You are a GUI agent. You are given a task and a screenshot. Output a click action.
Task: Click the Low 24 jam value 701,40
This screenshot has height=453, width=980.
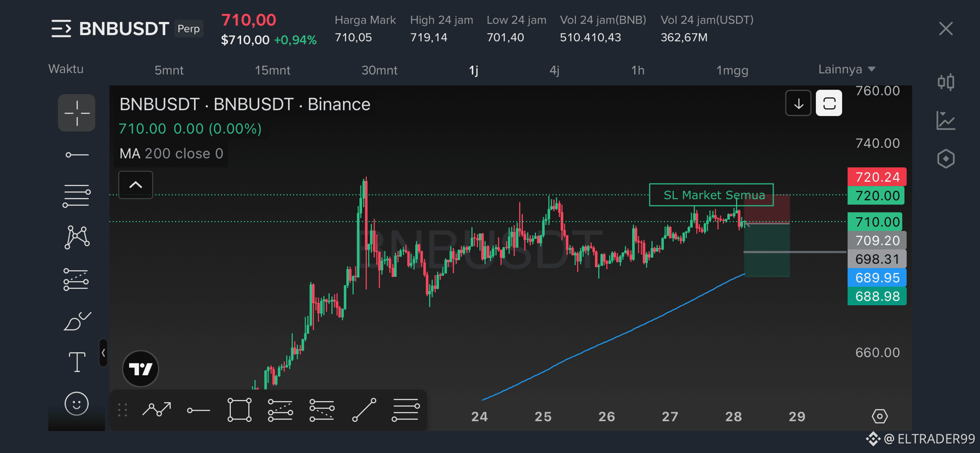coord(505,37)
